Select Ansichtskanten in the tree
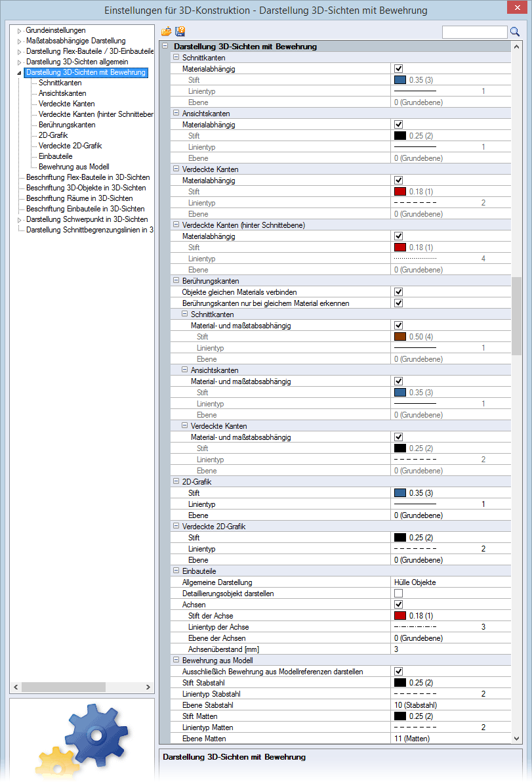This screenshot has width=532, height=782. pyautogui.click(x=62, y=93)
